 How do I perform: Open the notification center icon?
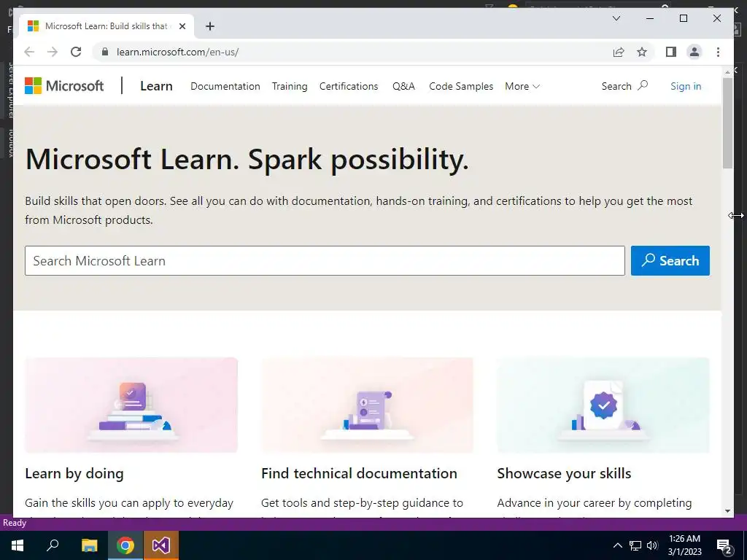[x=724, y=546]
